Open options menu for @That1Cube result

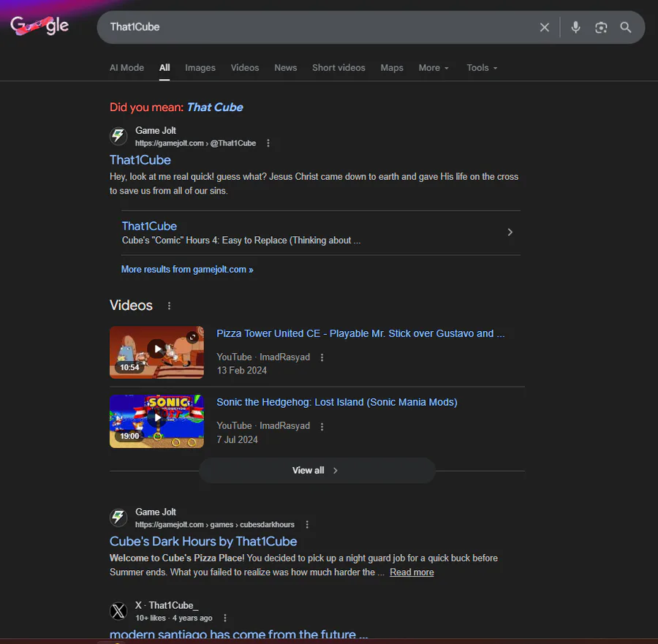pos(268,143)
